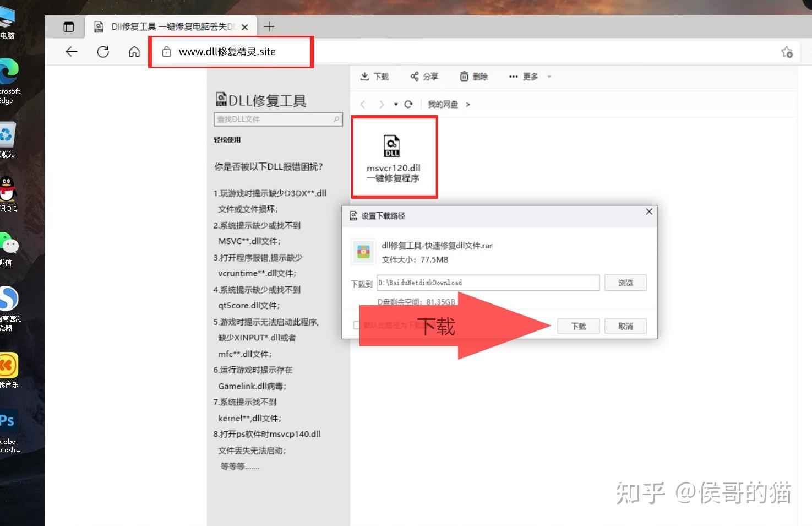Click the magnifier in the 查找DLL文件 search box

click(x=335, y=119)
